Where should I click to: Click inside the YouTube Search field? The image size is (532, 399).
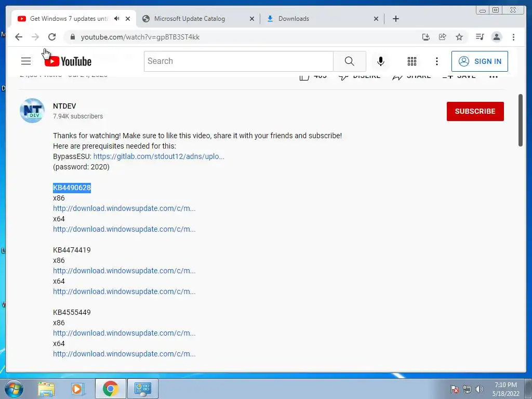pyautogui.click(x=238, y=61)
